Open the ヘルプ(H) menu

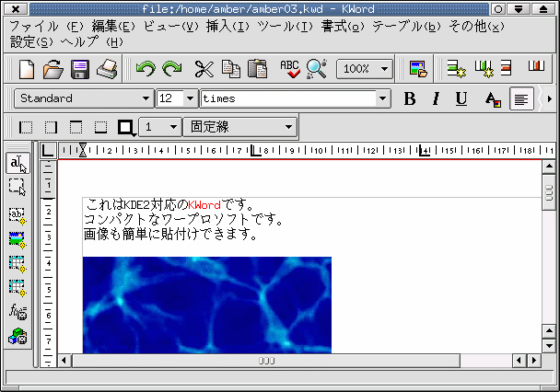[92, 42]
